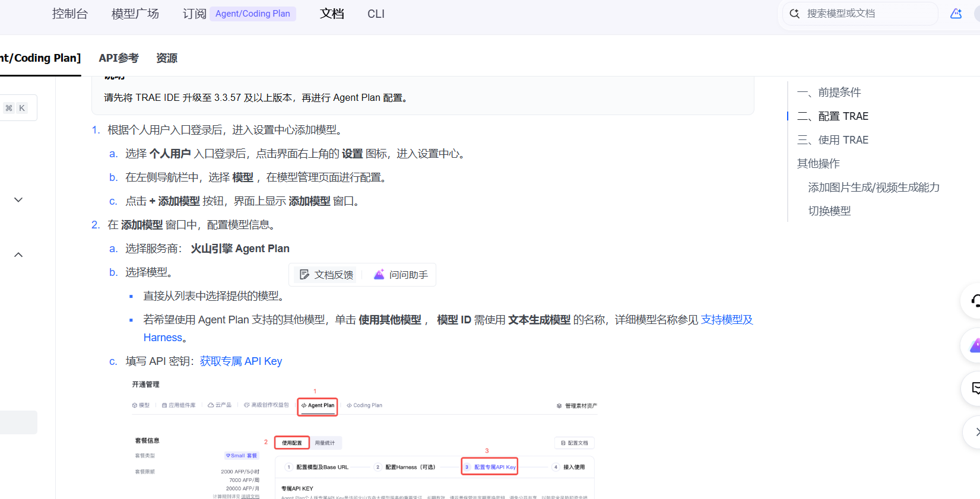Open CLI in the top navigation

tap(376, 14)
